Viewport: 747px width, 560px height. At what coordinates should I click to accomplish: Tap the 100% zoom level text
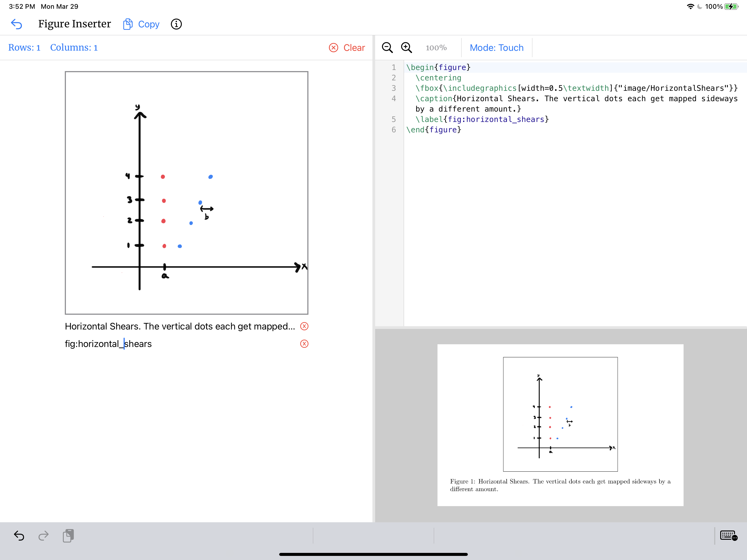(x=436, y=48)
